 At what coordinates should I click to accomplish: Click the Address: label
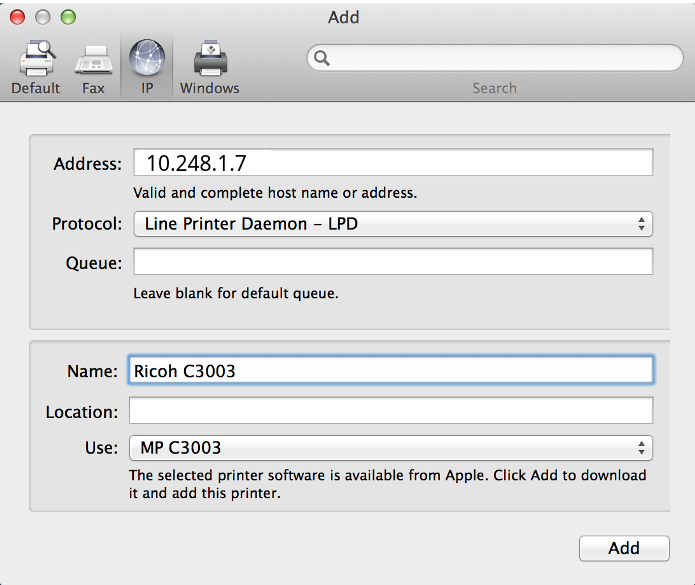[88, 164]
